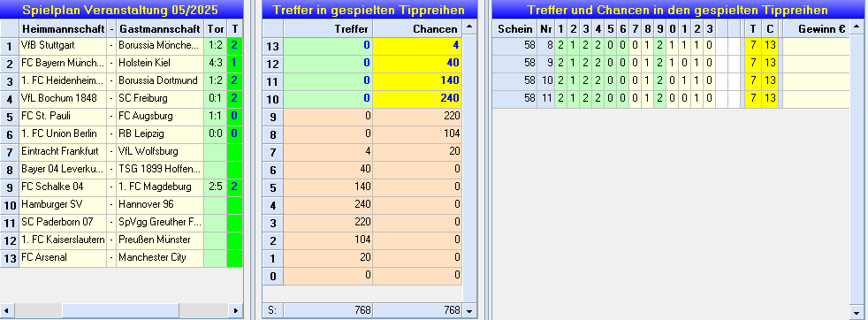
Task: Click right arrow of Spielplan horizontal scrollbar
Action: point(236,310)
